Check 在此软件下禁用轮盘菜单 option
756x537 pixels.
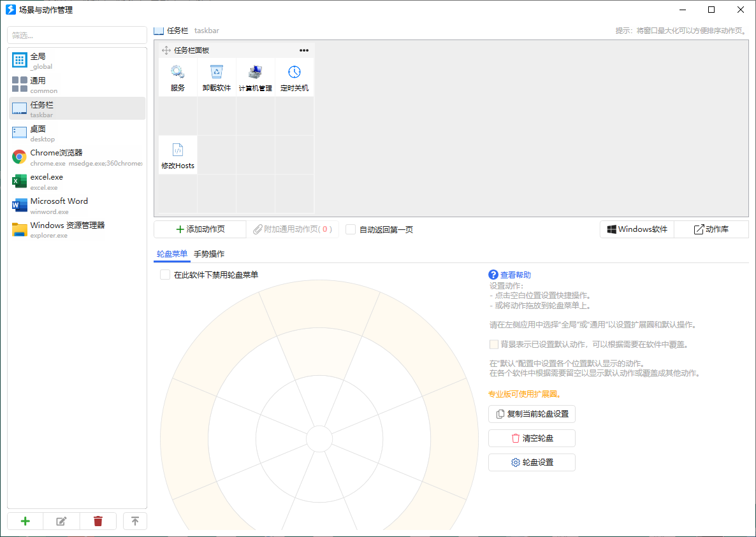click(x=165, y=275)
